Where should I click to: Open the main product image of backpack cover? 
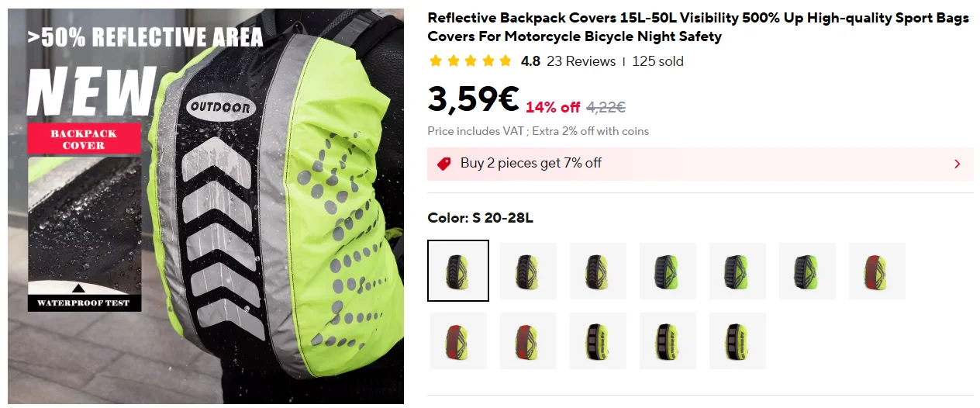point(205,206)
